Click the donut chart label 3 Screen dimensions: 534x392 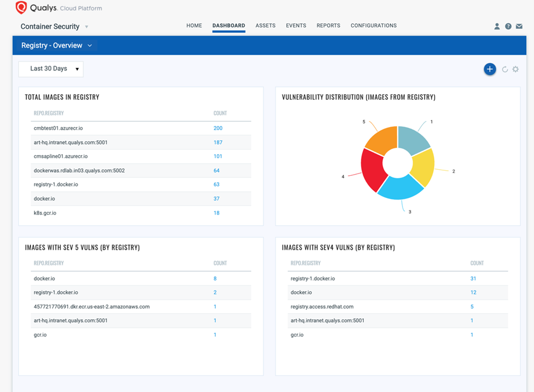pyautogui.click(x=410, y=212)
